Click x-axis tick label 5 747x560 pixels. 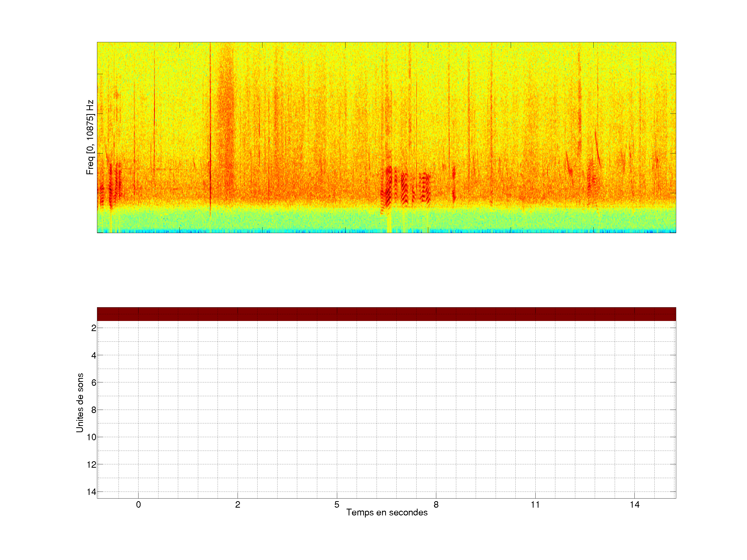337,505
